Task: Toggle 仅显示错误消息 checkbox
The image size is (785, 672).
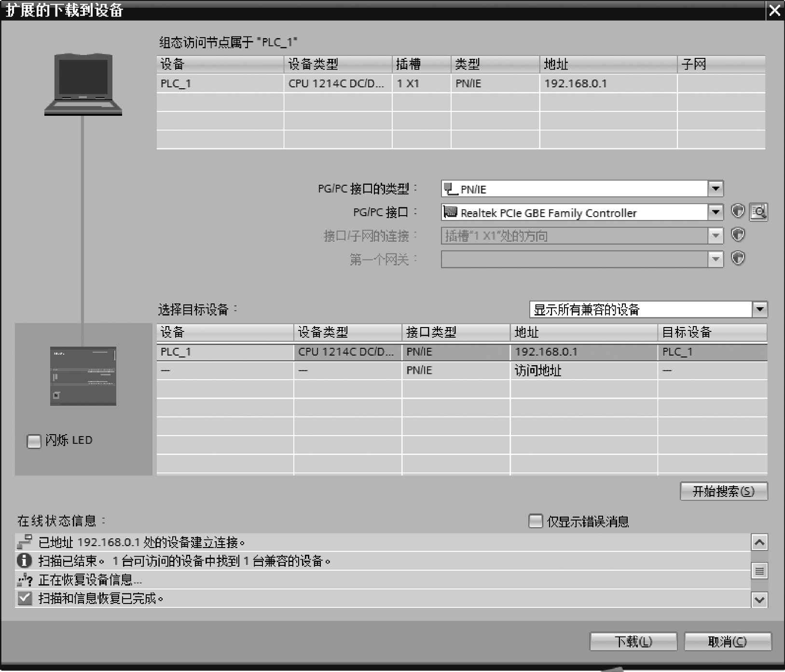Action: click(536, 521)
